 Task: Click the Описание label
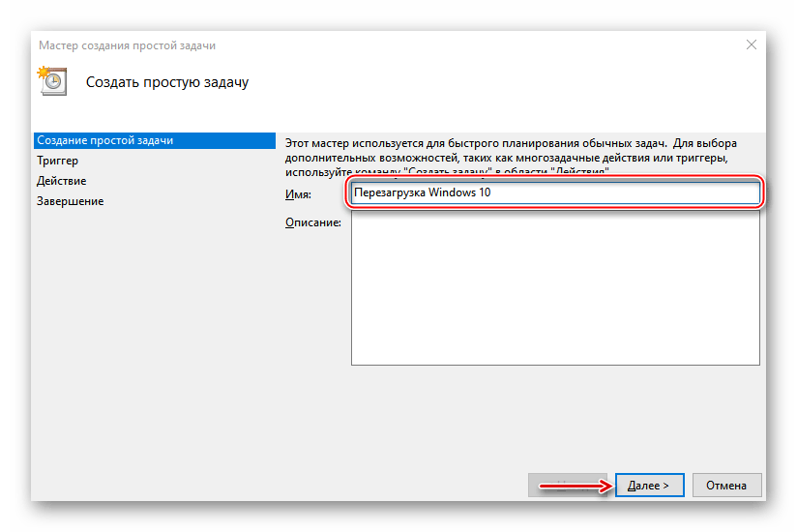click(x=312, y=223)
